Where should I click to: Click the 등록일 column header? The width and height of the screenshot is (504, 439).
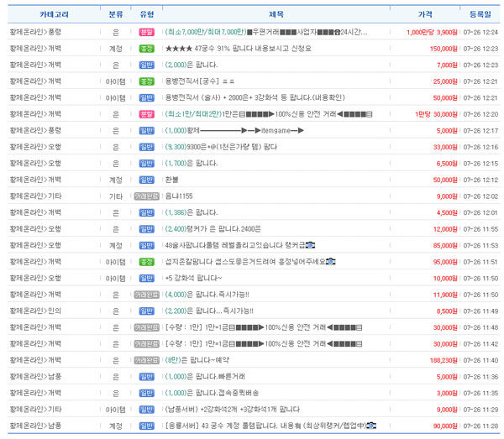pyautogui.click(x=480, y=14)
